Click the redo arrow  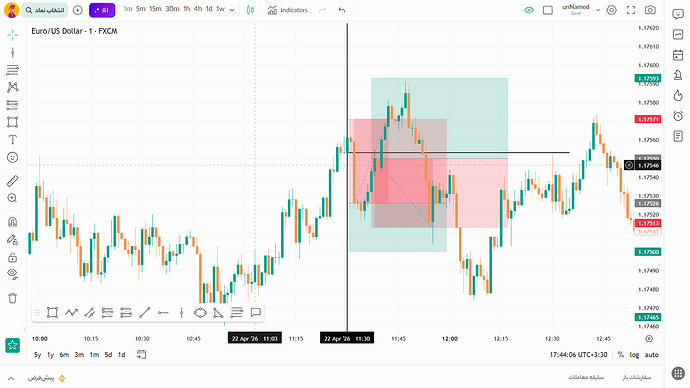coord(322,10)
